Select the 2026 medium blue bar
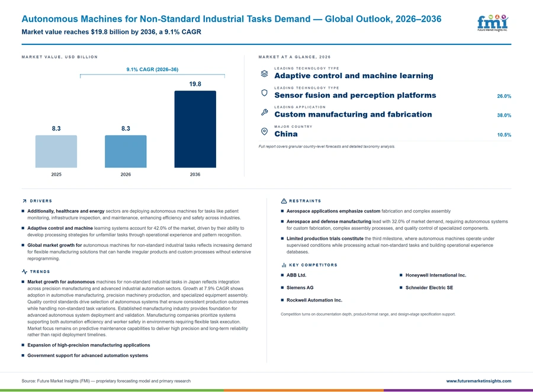 [126, 151]
